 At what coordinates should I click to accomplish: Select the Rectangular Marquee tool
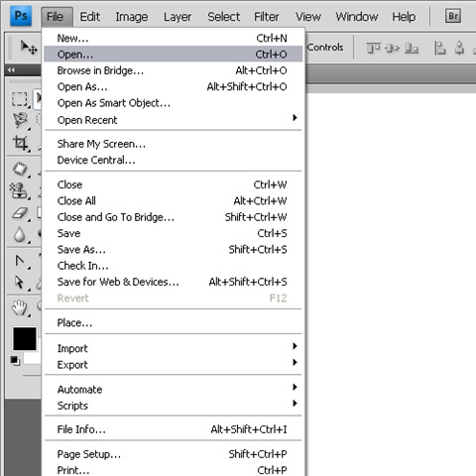point(20,99)
